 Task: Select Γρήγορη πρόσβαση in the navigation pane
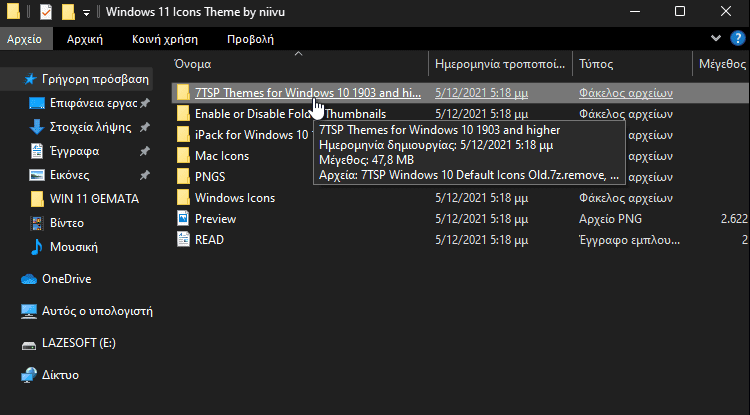click(x=95, y=79)
